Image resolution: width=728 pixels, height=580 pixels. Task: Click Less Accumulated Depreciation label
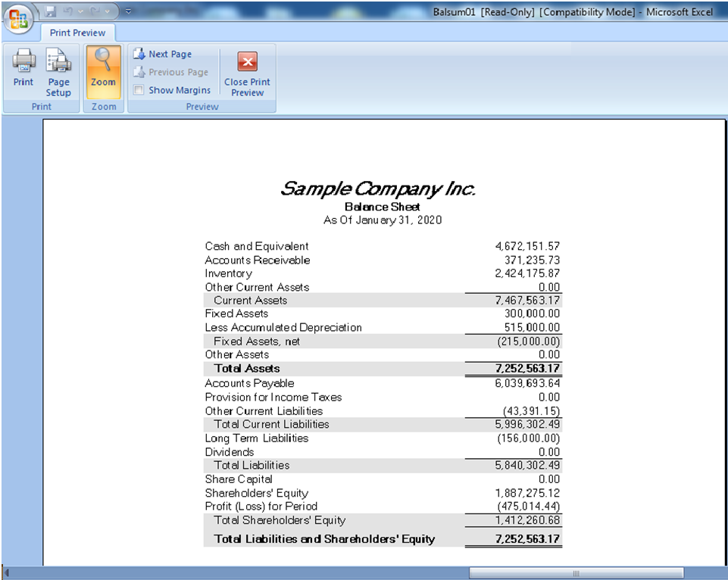click(x=283, y=328)
